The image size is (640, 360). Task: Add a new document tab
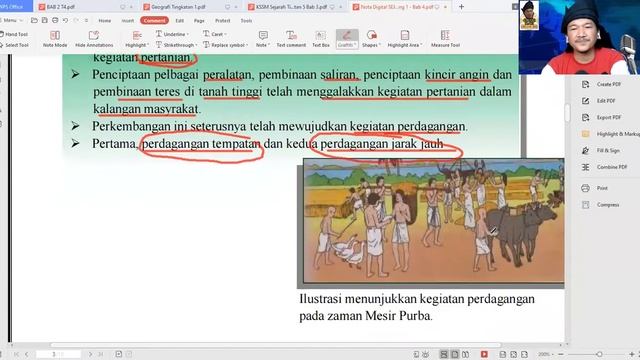461,7
